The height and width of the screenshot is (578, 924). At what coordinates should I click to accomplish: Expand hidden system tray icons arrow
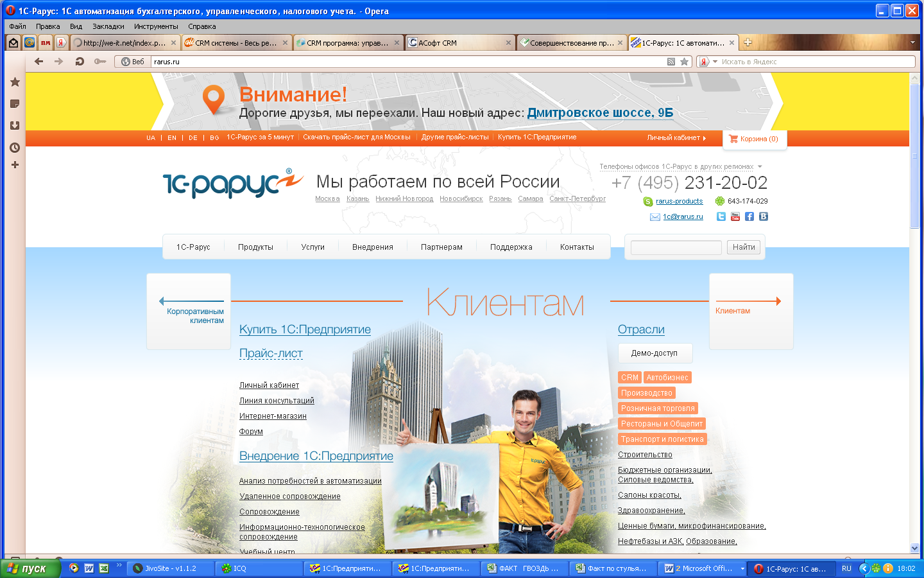(x=864, y=568)
